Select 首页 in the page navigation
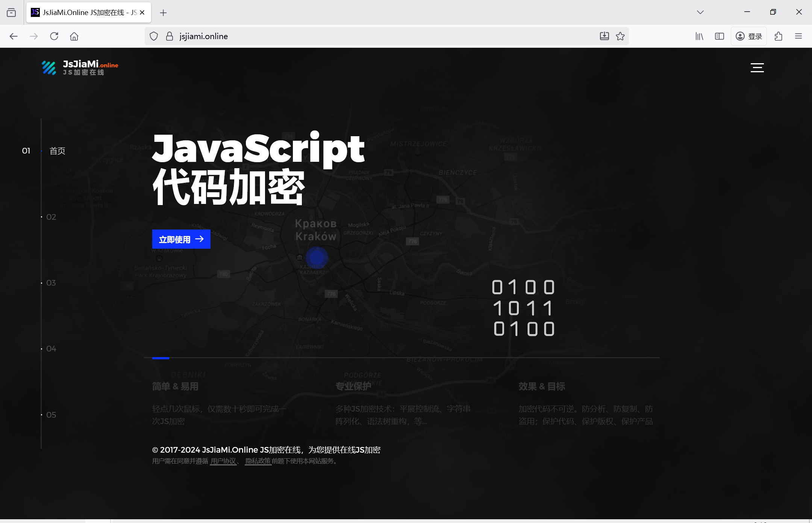 pos(57,151)
